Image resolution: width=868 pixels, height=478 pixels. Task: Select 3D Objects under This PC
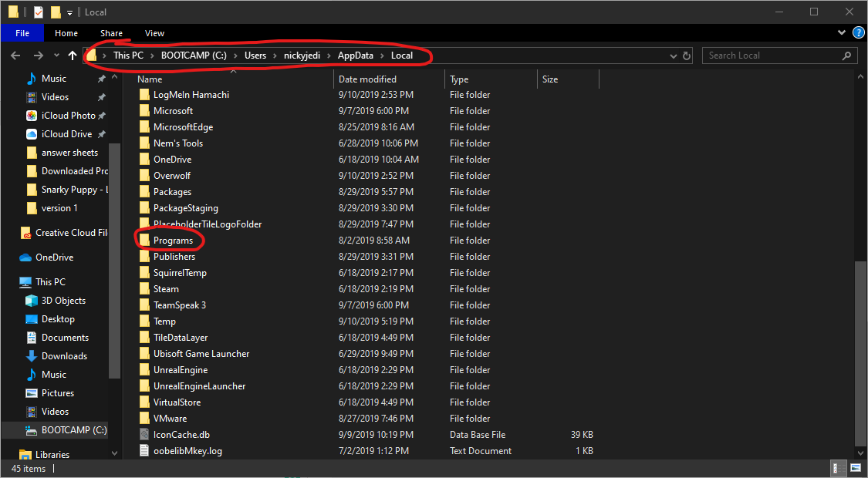pyautogui.click(x=63, y=301)
